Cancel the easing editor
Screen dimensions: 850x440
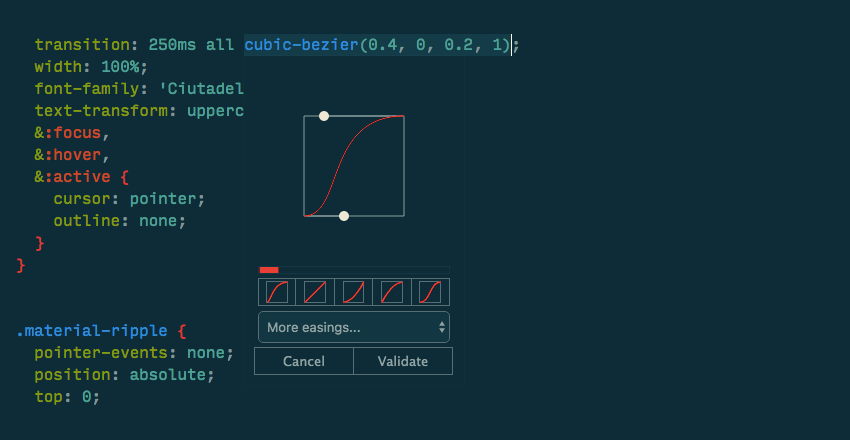point(304,361)
